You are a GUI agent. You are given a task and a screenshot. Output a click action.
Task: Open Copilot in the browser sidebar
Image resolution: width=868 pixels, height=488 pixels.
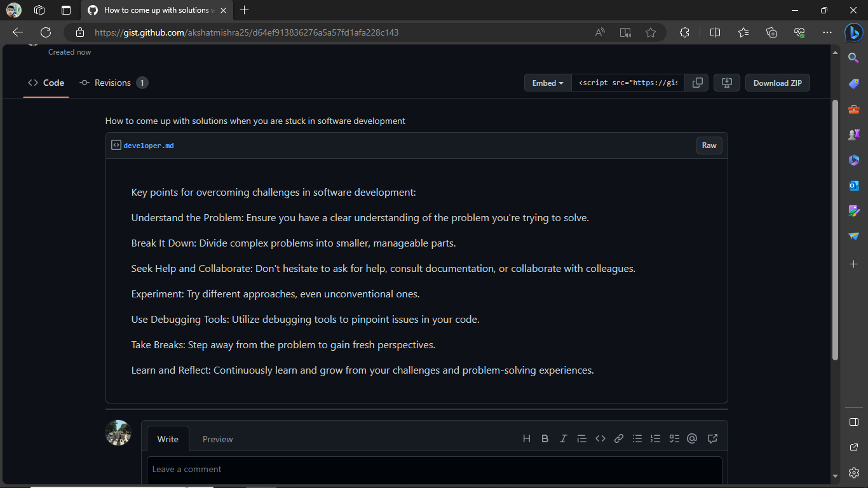coord(853,32)
